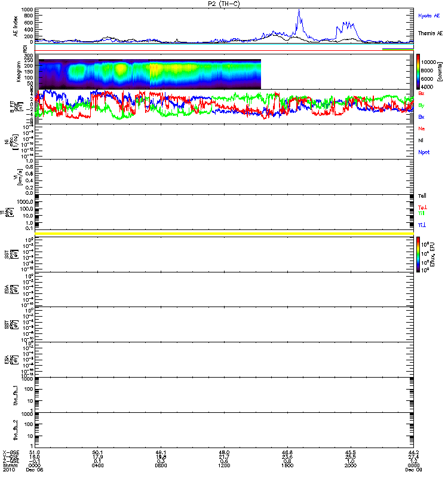Image resolution: width=448 pixels, height=478 pixels.
Task: Click the Vi [km/s] axis label
Action: point(20,177)
